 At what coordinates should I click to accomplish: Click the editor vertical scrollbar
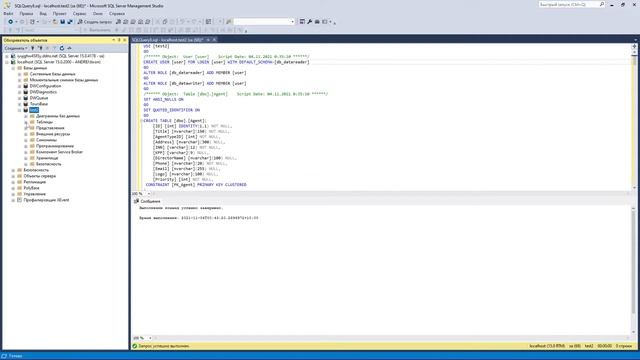tap(634, 118)
